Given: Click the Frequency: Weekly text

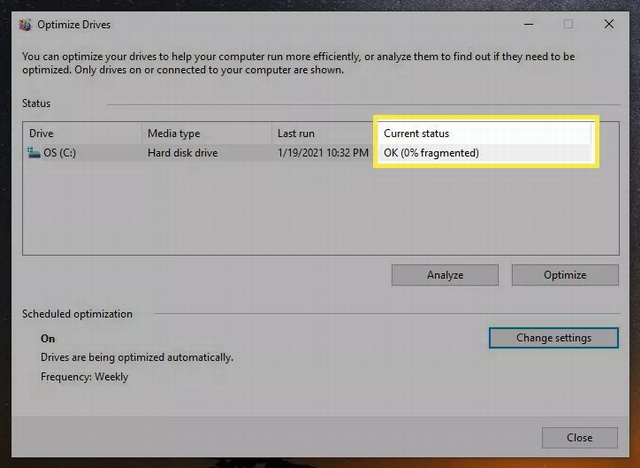Looking at the screenshot, I should coord(84,377).
